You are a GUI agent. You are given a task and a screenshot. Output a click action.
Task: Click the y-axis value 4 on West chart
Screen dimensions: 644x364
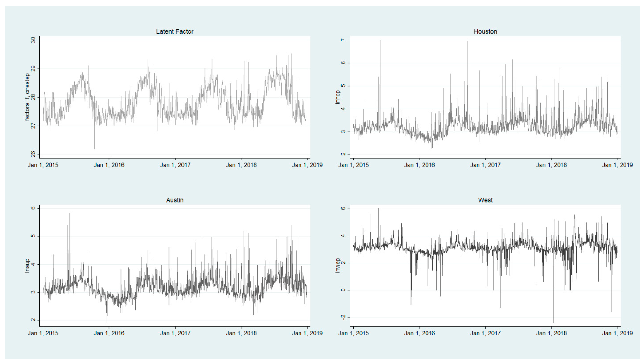tap(343, 236)
